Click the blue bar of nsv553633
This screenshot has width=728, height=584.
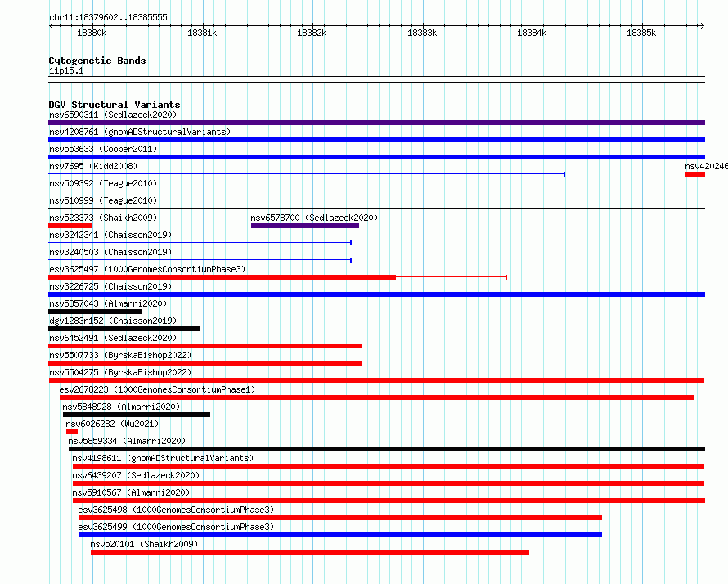376,157
